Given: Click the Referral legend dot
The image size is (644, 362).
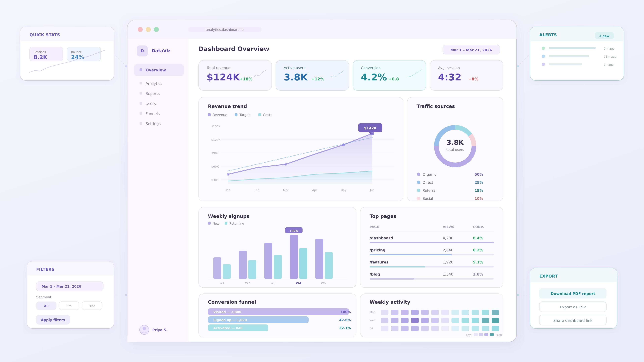Looking at the screenshot, I should [x=418, y=190].
